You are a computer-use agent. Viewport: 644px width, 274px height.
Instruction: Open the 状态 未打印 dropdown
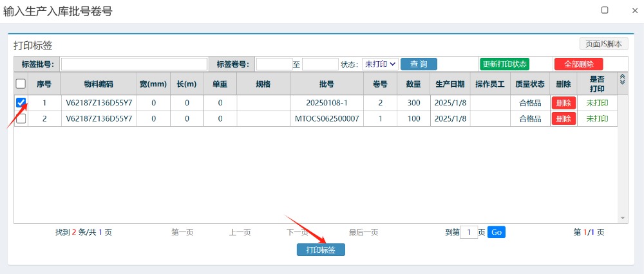coord(379,64)
